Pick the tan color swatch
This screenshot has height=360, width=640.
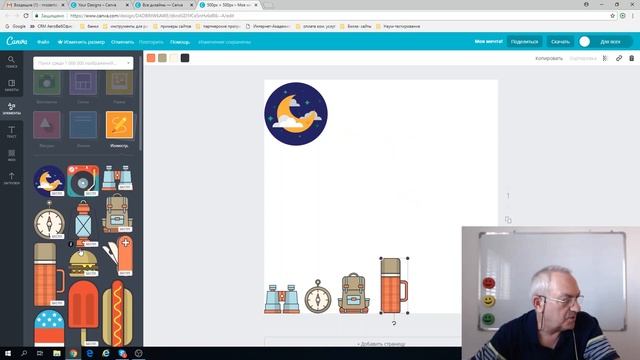point(162,58)
